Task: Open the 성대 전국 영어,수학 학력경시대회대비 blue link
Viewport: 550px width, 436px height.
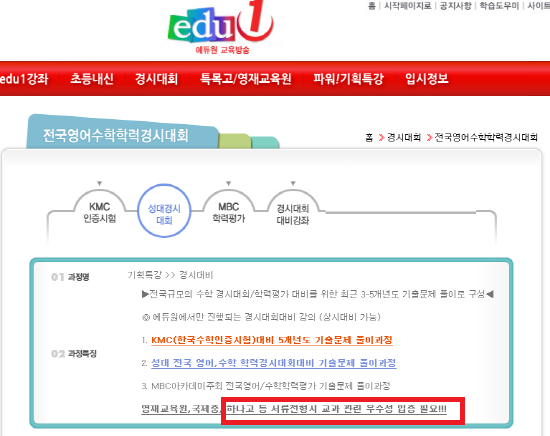Action: point(274,363)
